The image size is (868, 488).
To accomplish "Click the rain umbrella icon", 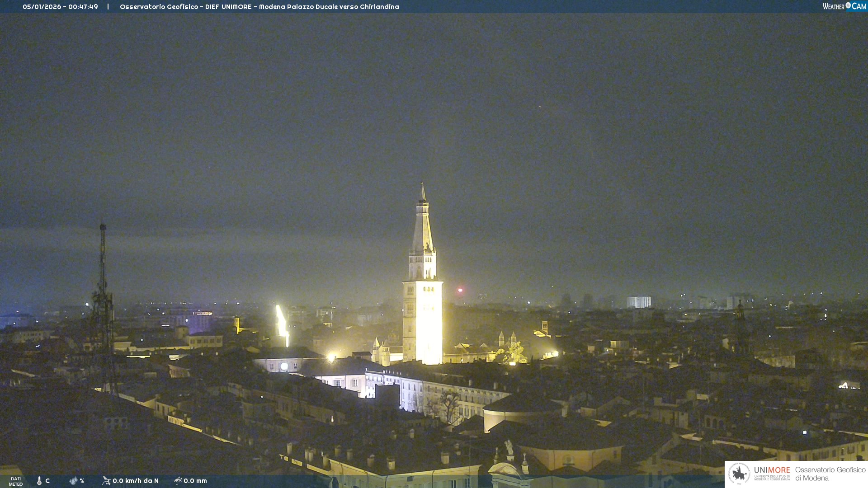I will (x=178, y=481).
